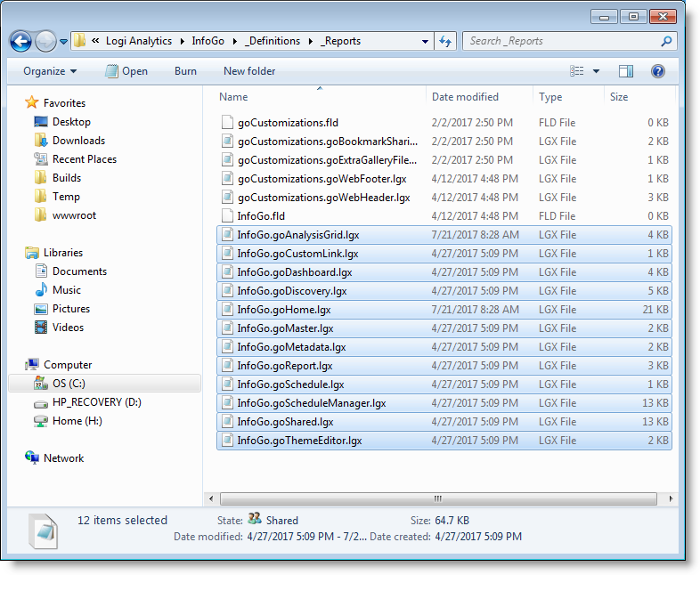Open Recent Places in Favorites

85,159
